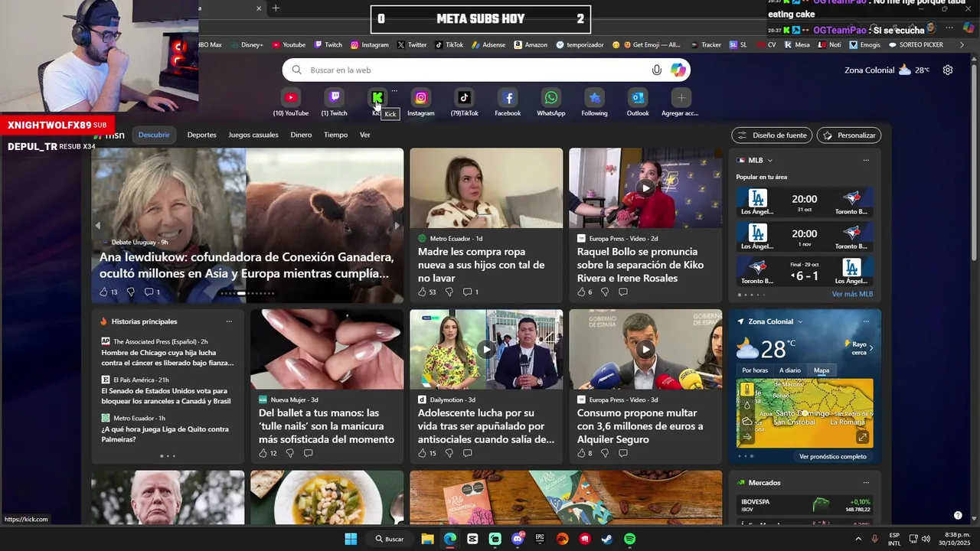Viewport: 980px width, 551px height.
Task: Open the Windows Start menu
Action: point(351,539)
